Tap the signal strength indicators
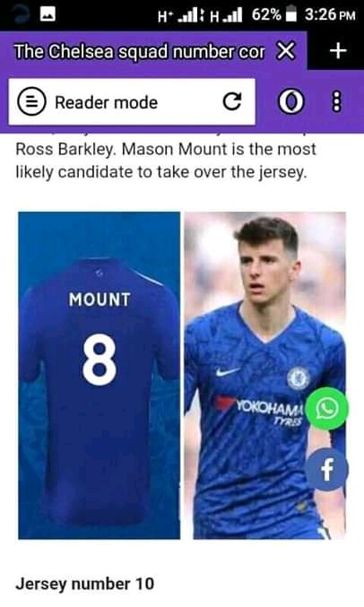Viewport: 364px width, 607px height. 200,15
